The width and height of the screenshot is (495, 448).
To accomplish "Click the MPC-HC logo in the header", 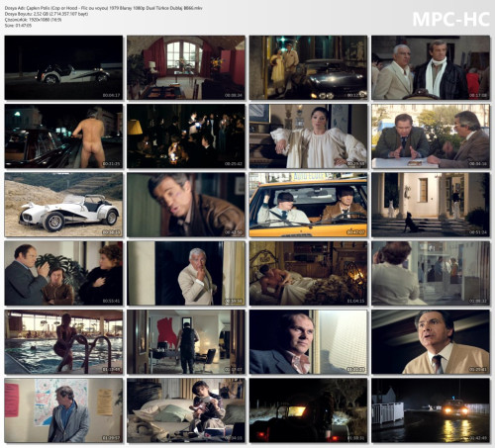I will tap(450, 19).
